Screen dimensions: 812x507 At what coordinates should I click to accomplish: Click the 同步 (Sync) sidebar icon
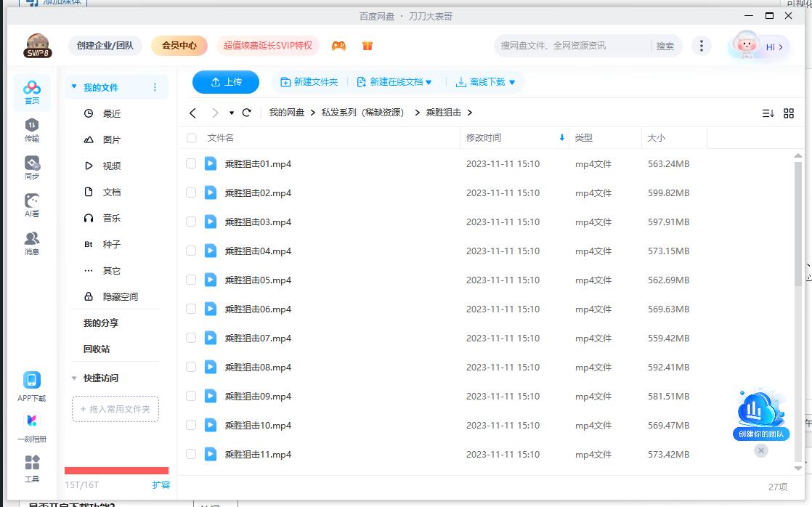[x=32, y=167]
